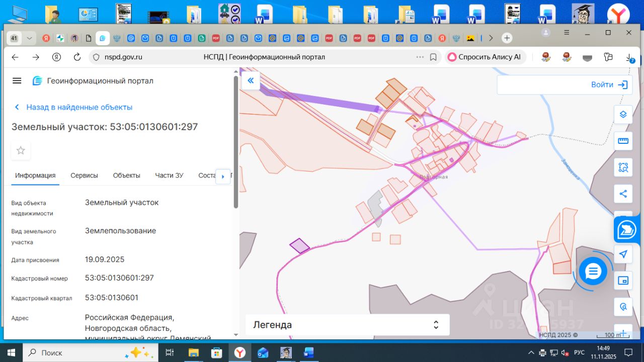
Task: Open the browser main menu icon
Action: pyautogui.click(x=567, y=33)
